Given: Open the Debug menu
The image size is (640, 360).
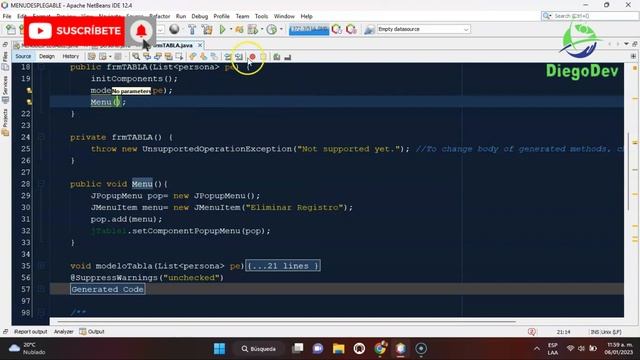Looking at the screenshot, I should [200, 16].
